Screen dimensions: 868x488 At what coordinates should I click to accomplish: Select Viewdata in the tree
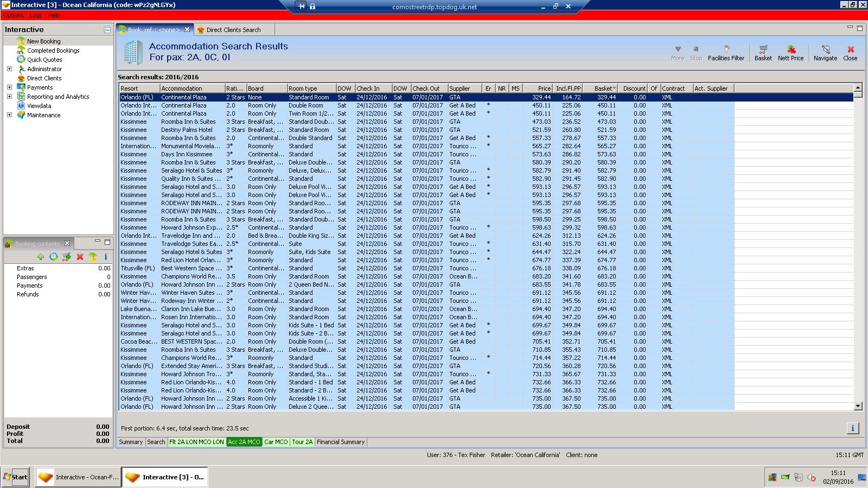pyautogui.click(x=39, y=106)
